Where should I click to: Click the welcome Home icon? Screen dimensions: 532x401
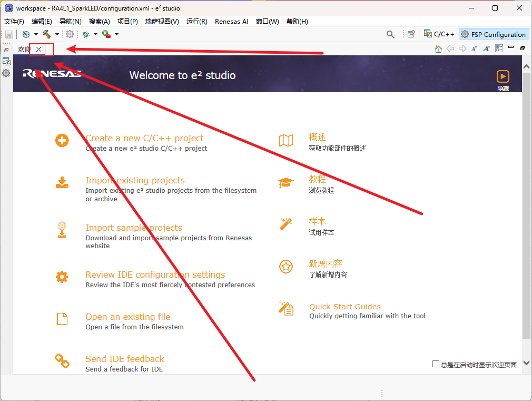pos(438,48)
